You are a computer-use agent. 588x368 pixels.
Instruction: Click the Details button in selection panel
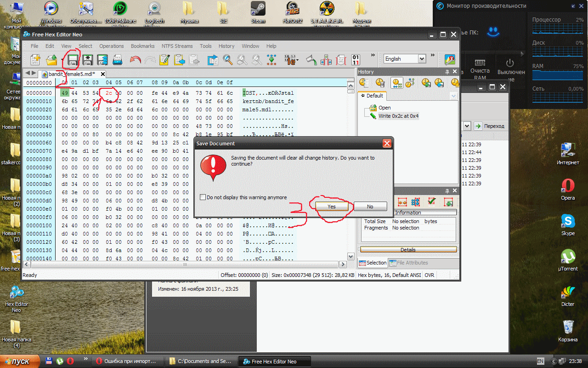pos(408,250)
